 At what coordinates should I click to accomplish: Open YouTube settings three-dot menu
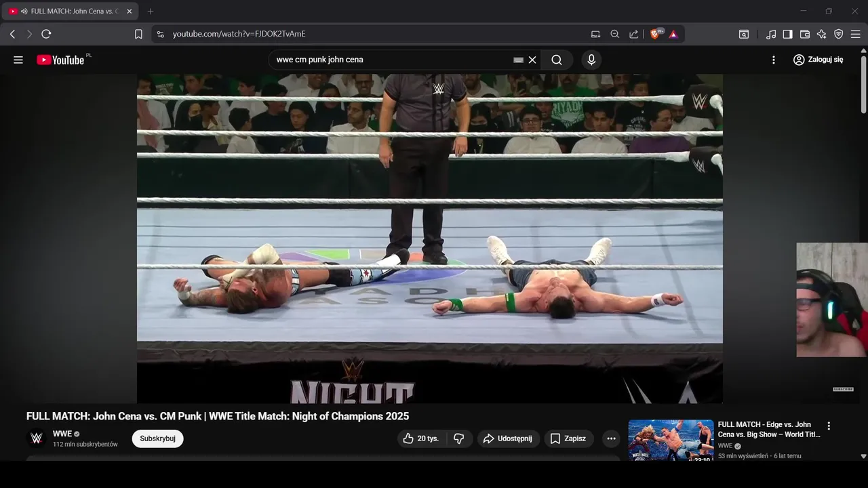pyautogui.click(x=774, y=60)
